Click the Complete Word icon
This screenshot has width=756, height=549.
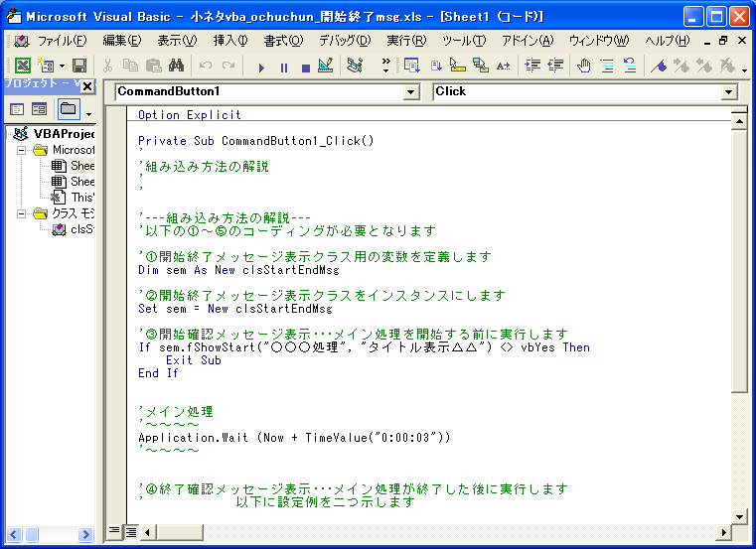pos(504,66)
